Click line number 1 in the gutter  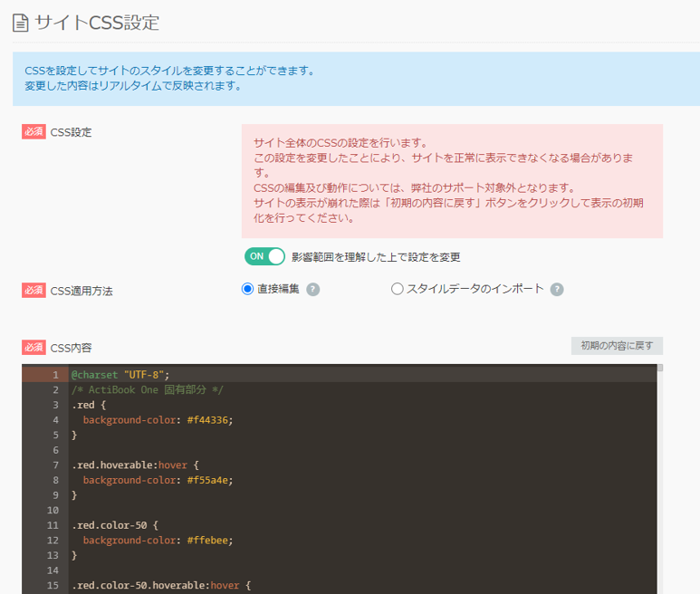point(55,375)
